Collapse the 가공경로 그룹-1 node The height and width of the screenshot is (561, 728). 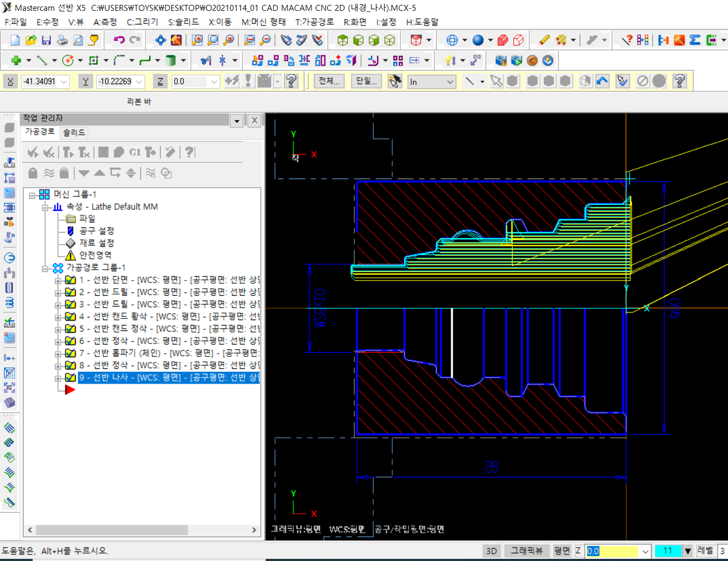pyautogui.click(x=46, y=268)
